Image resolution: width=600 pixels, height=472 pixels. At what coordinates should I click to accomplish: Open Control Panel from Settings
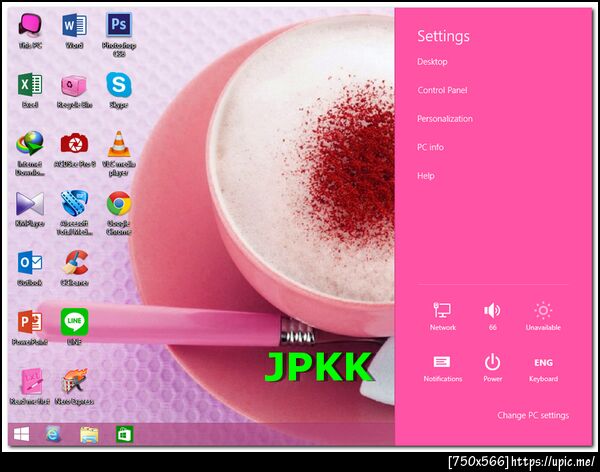click(x=442, y=90)
